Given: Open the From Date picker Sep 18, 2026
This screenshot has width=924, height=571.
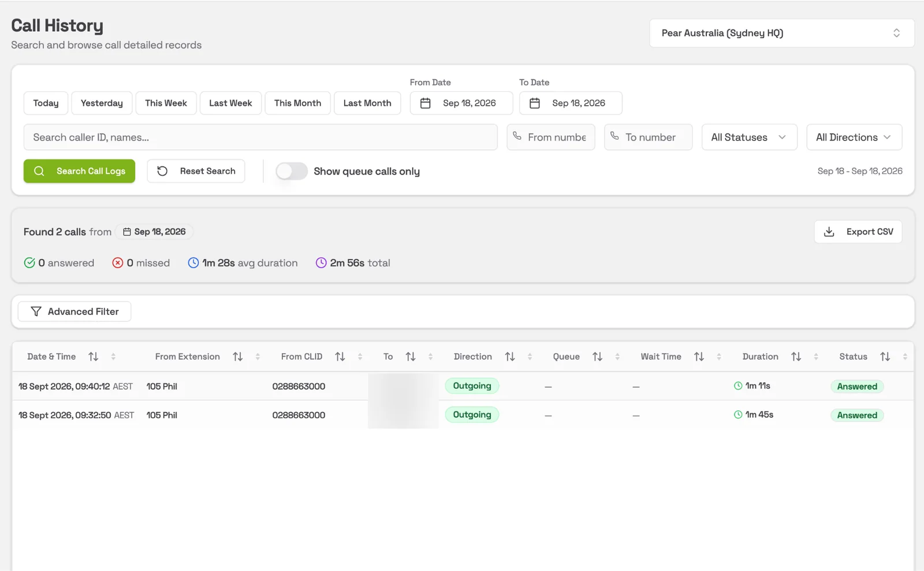Looking at the screenshot, I should tap(461, 103).
